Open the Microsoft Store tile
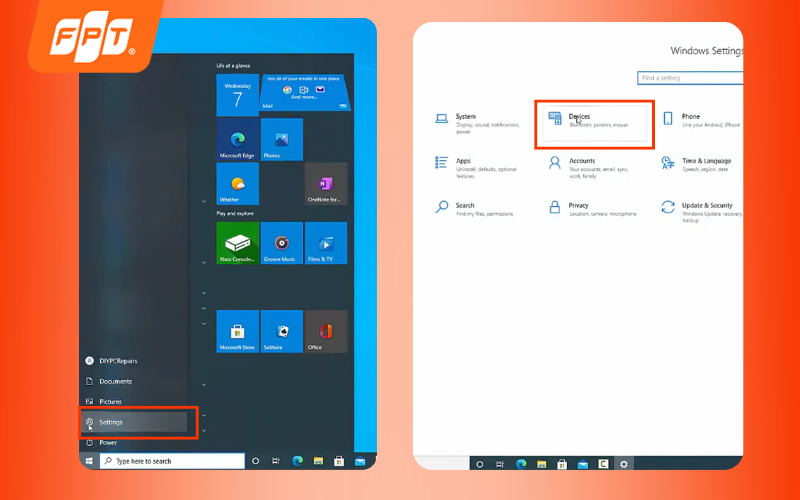 [x=237, y=331]
